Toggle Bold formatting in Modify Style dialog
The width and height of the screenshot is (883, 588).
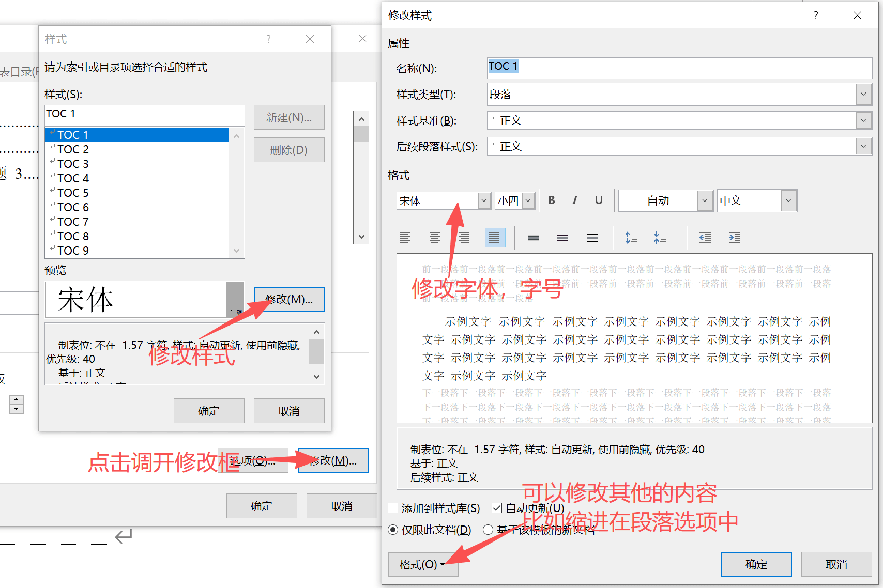(x=552, y=200)
